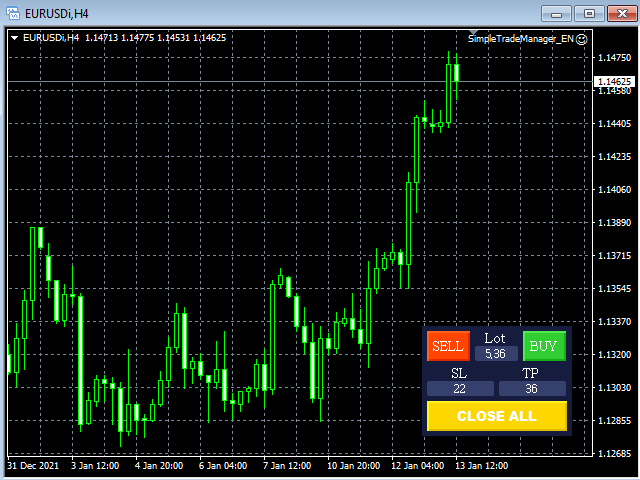Click the 10 Jan 20:00 time axis label
640x480 pixels.
click(353, 466)
